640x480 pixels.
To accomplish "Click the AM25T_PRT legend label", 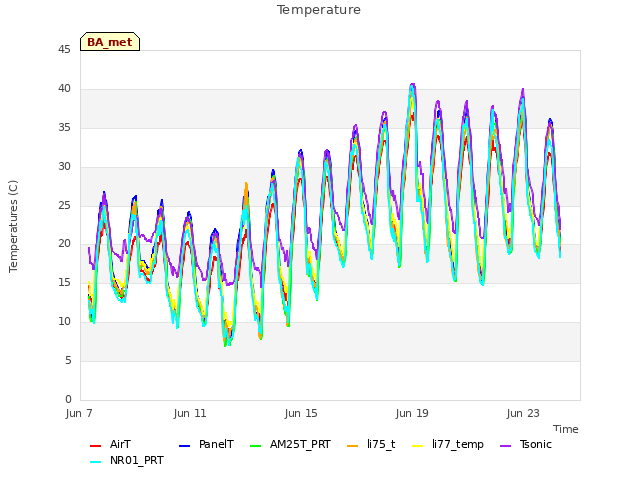I will tap(300, 444).
